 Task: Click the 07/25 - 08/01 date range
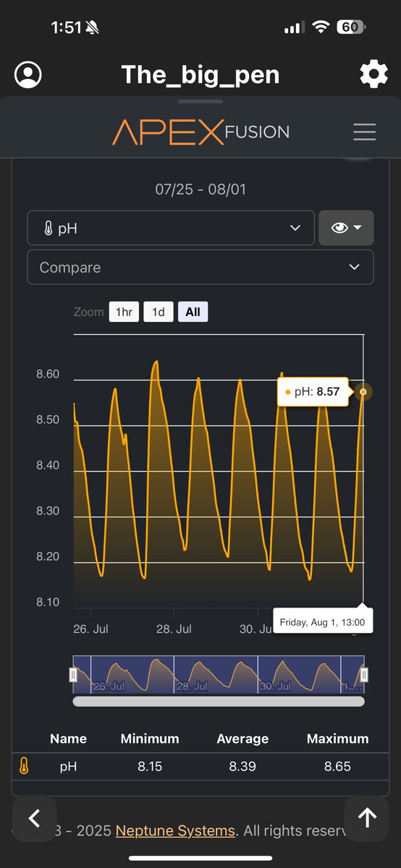click(200, 190)
